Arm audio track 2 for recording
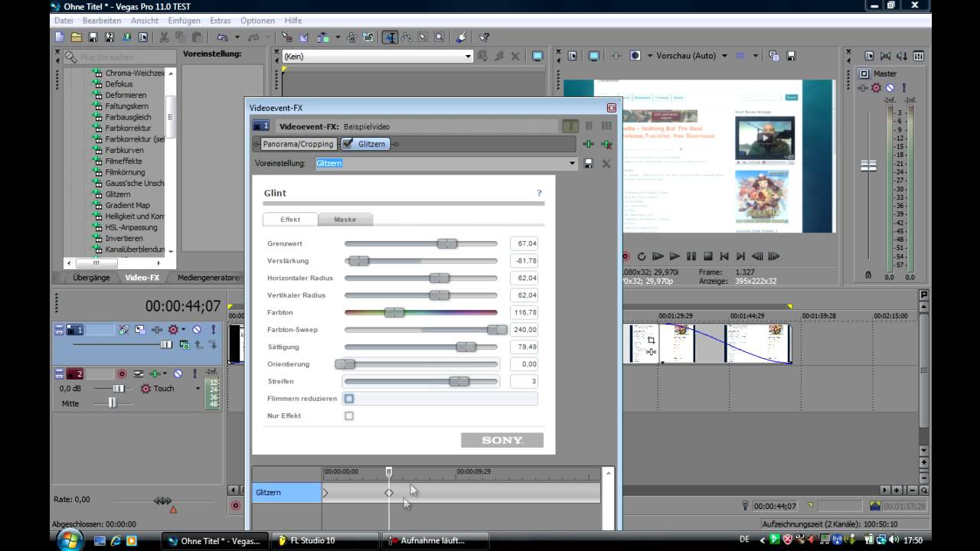This screenshot has width=980, height=551. coord(121,373)
